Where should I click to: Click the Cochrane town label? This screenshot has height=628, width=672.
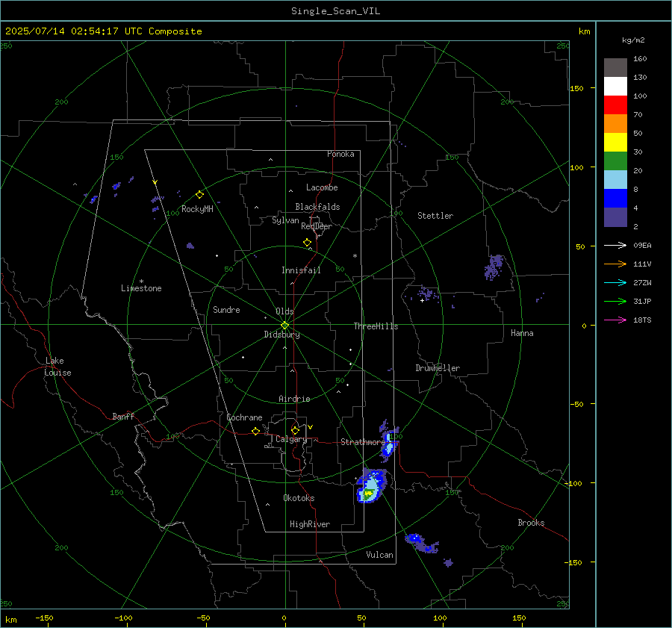(244, 417)
